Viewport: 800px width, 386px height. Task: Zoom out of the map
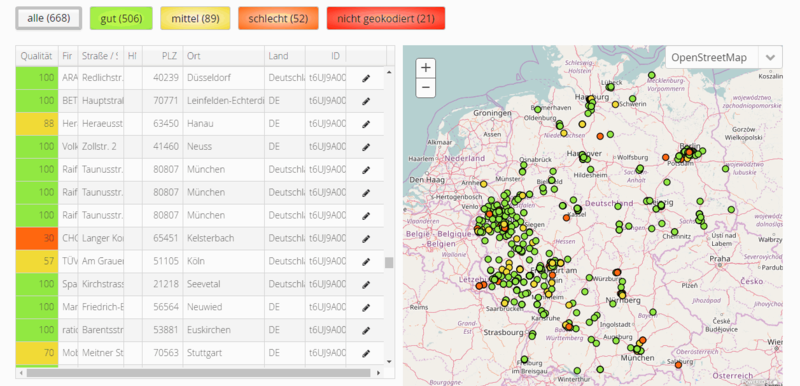pos(426,87)
